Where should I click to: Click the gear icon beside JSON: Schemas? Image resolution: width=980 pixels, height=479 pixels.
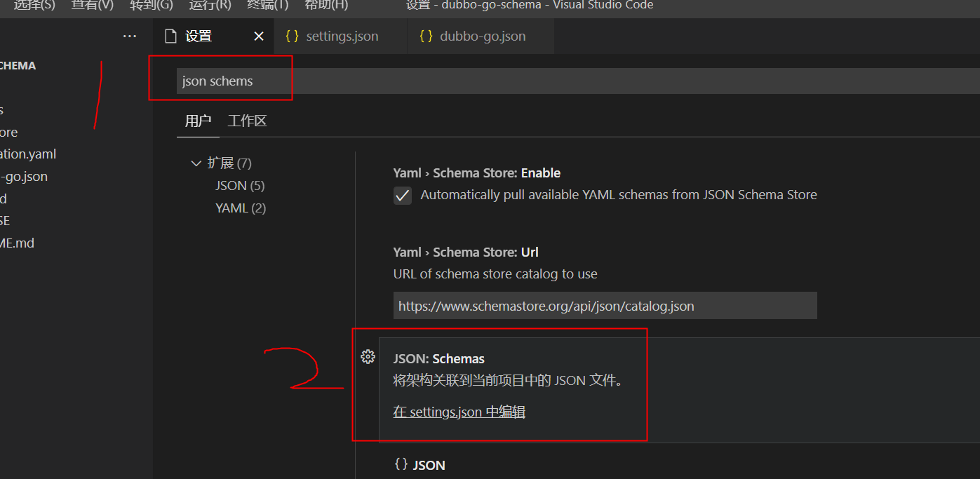(x=368, y=357)
